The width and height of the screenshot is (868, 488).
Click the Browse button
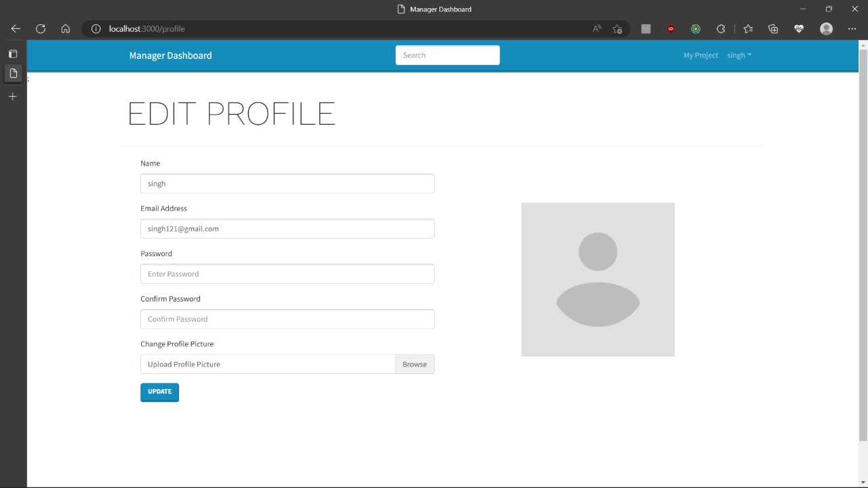coord(415,364)
